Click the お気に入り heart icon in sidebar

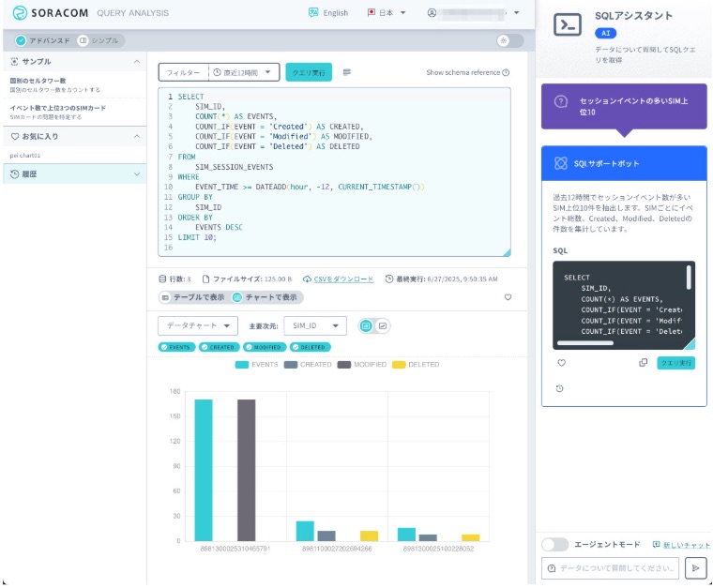coord(15,136)
